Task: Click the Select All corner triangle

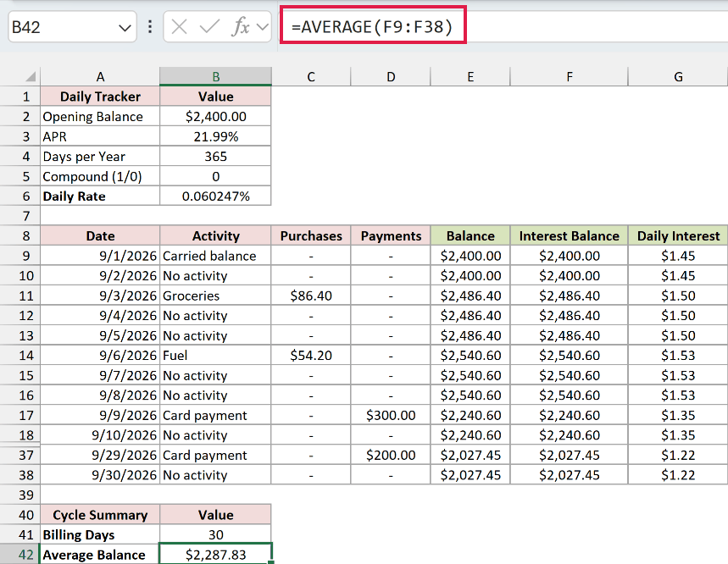Action: coord(30,76)
